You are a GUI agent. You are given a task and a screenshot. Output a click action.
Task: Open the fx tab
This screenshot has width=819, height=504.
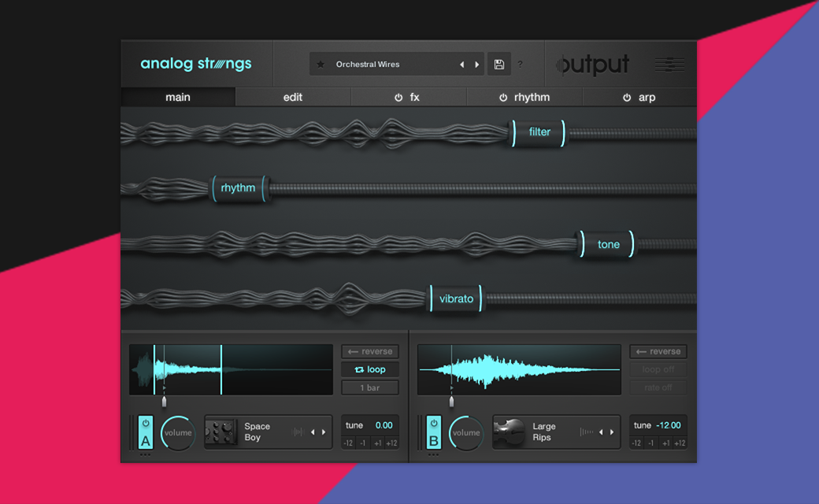click(x=409, y=97)
